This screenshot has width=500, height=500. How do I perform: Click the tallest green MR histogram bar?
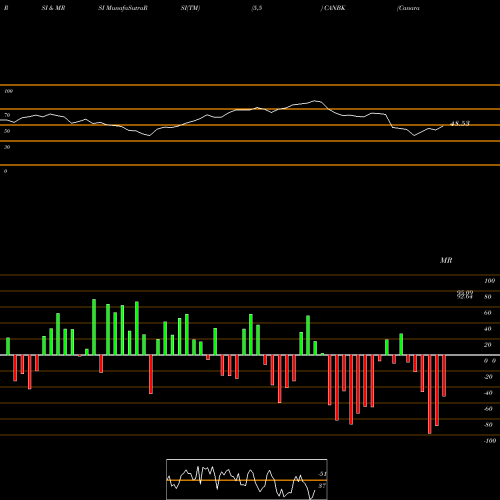[94, 327]
